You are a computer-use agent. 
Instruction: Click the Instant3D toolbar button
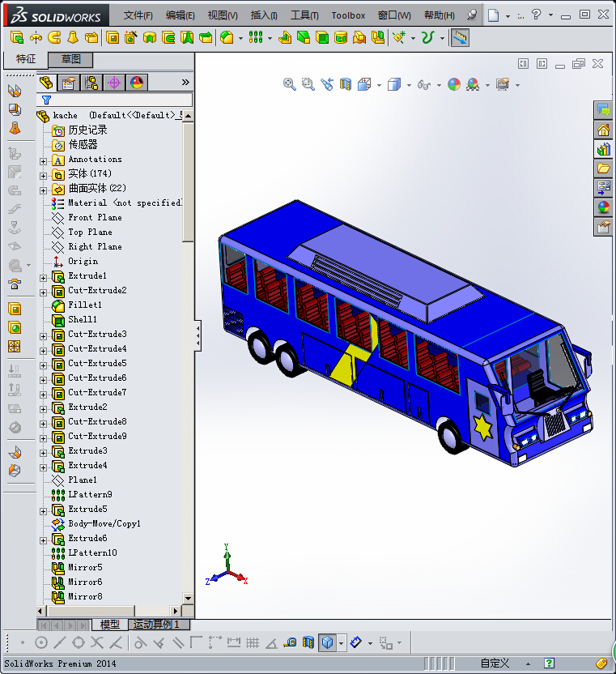(459, 38)
